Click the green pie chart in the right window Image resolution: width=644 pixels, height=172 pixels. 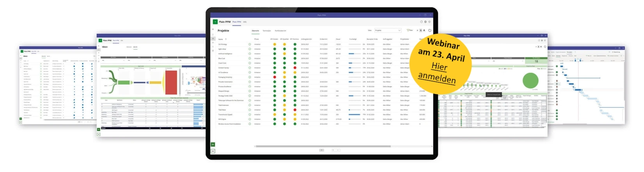click(x=530, y=80)
